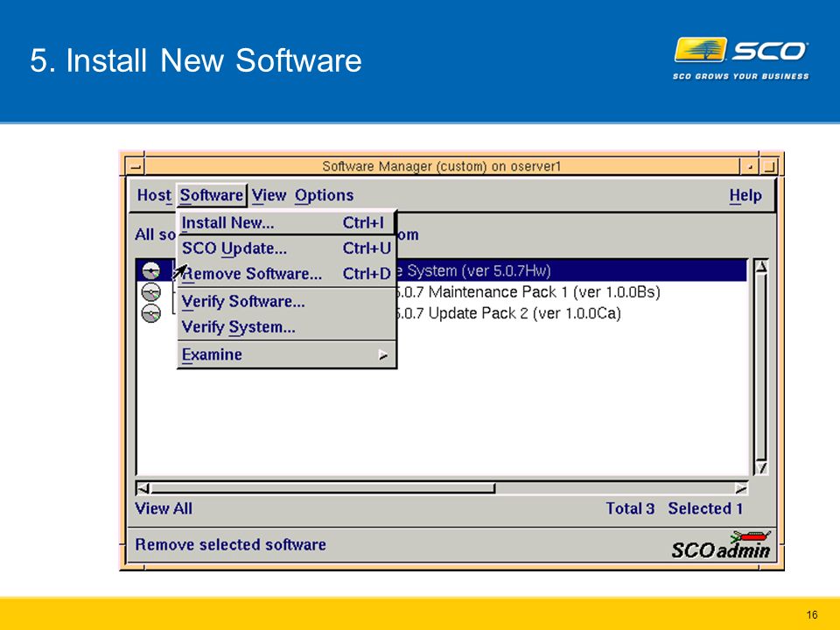
Task: Click the vertical scrollbar track
Action: click(x=760, y=367)
